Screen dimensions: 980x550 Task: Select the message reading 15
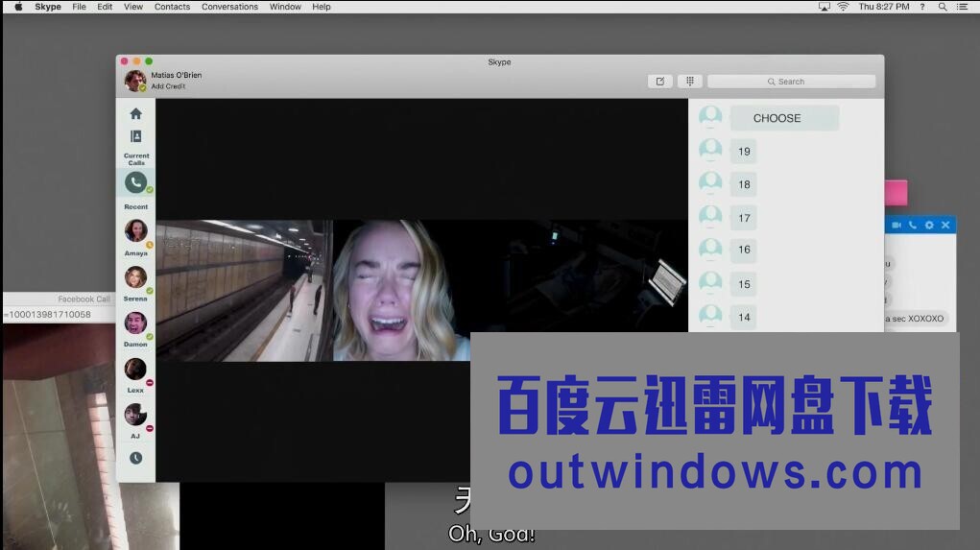pyautogui.click(x=744, y=284)
